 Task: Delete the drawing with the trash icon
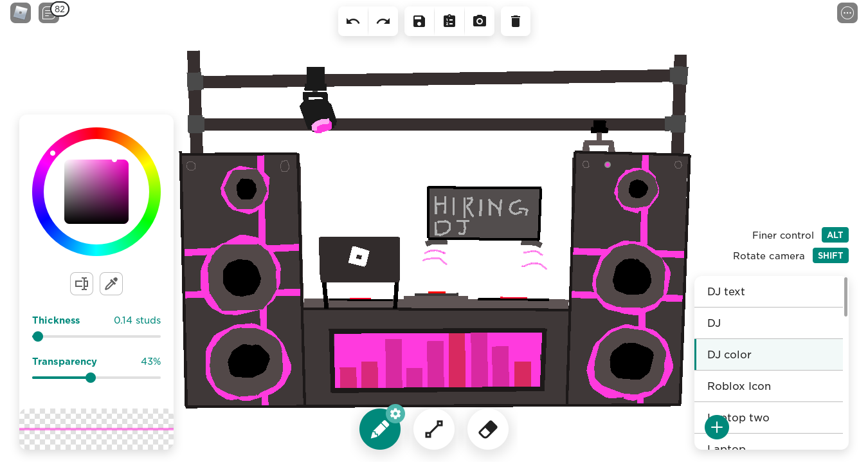point(516,21)
